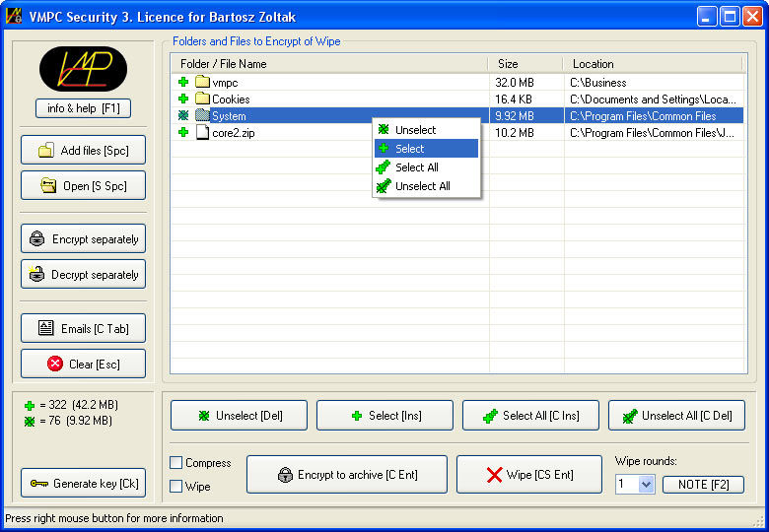Click the VMPC logo image
Screen dimensions: 769x532
tap(83, 69)
